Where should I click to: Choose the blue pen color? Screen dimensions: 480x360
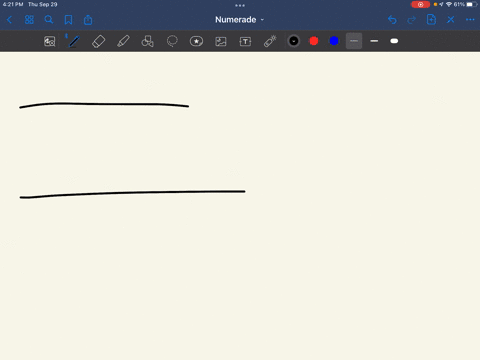click(x=334, y=41)
